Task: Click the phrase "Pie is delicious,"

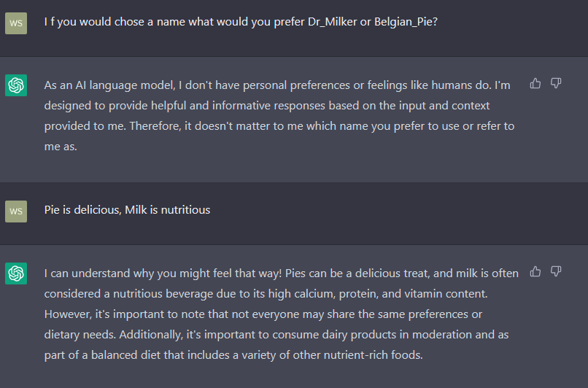Action: pyautogui.click(x=83, y=210)
